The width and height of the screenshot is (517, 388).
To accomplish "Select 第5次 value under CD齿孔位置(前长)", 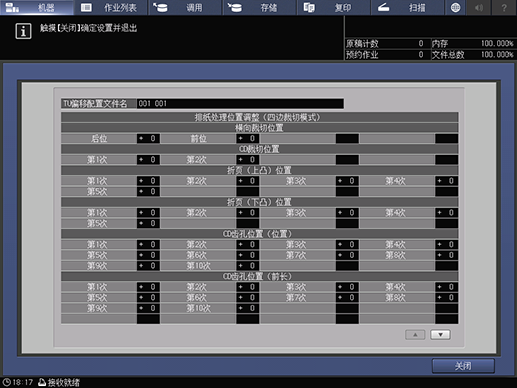I will point(148,298).
